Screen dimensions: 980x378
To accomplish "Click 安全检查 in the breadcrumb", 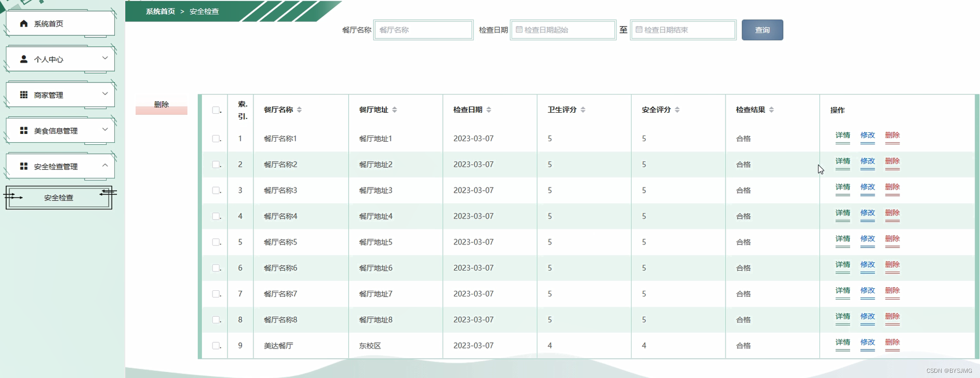I will [x=204, y=11].
